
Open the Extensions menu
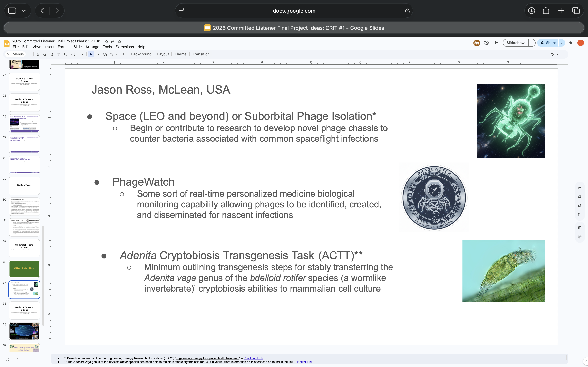[124, 47]
